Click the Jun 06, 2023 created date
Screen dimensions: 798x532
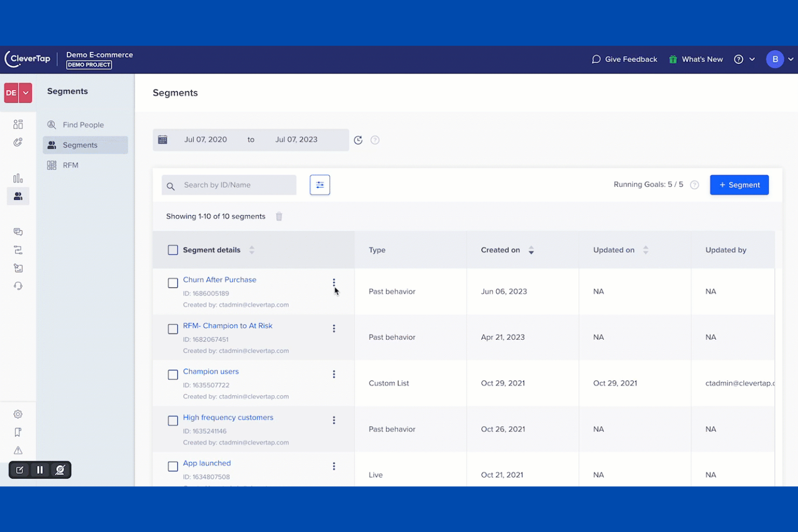point(504,292)
